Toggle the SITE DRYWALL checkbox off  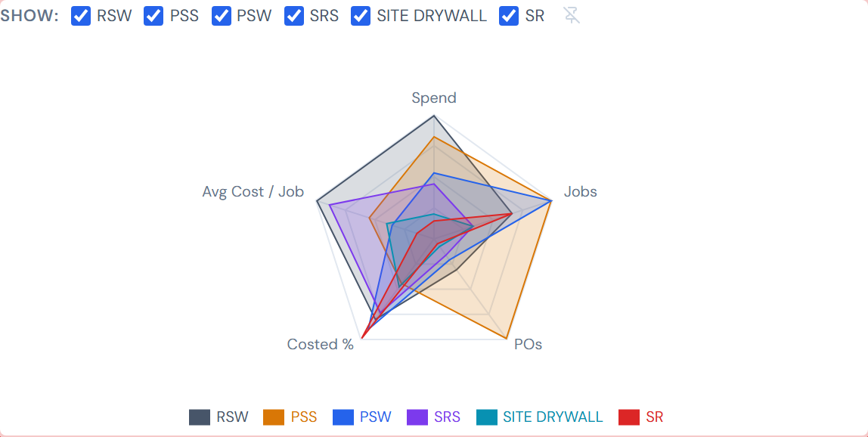click(360, 15)
